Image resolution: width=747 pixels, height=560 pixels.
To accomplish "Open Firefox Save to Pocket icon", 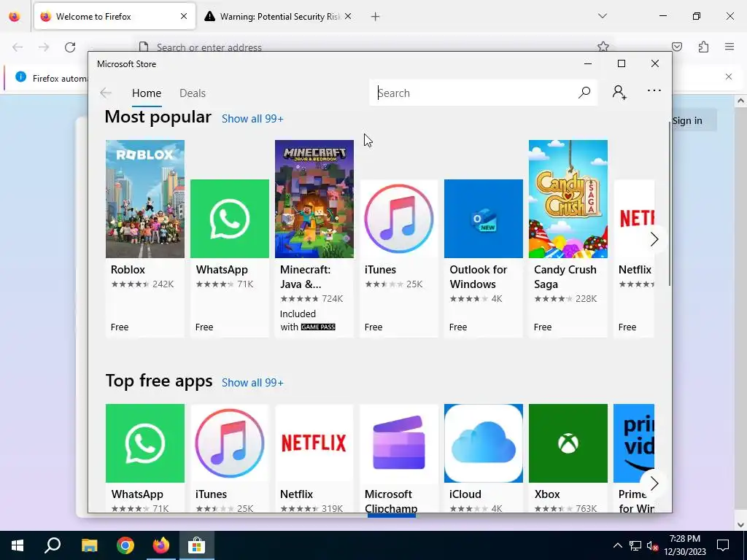I will [x=677, y=47].
